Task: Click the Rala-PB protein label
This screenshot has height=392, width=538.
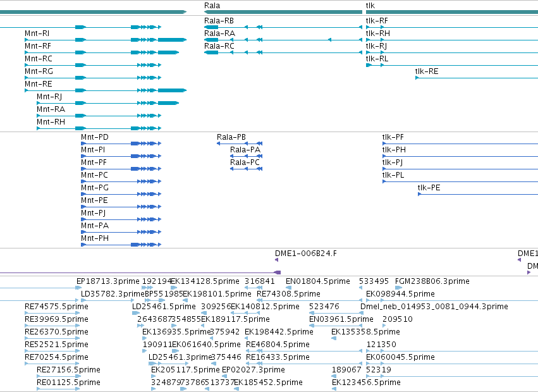Action: 231,137
